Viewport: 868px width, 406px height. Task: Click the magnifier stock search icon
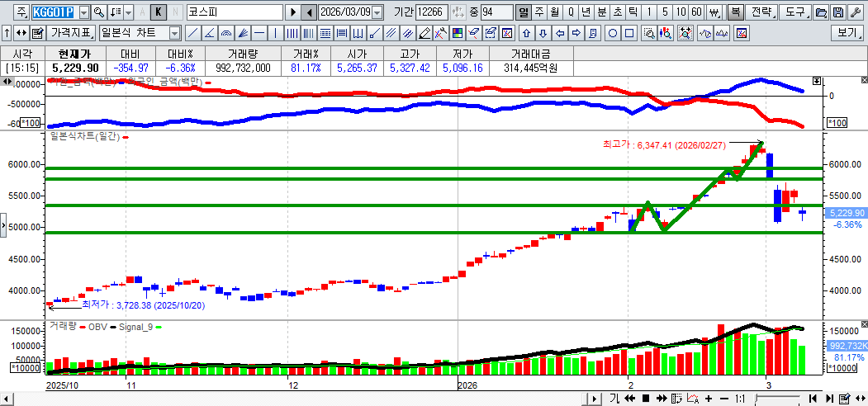click(x=99, y=12)
